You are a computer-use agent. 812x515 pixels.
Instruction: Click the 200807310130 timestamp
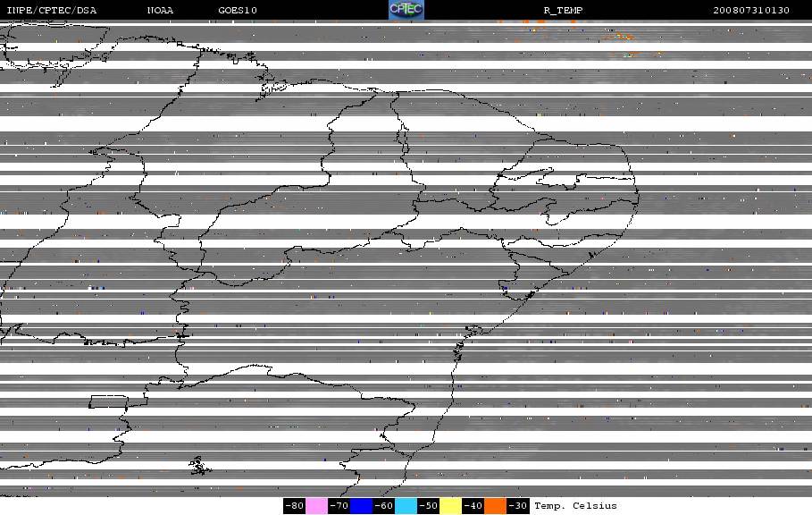pyautogui.click(x=751, y=11)
